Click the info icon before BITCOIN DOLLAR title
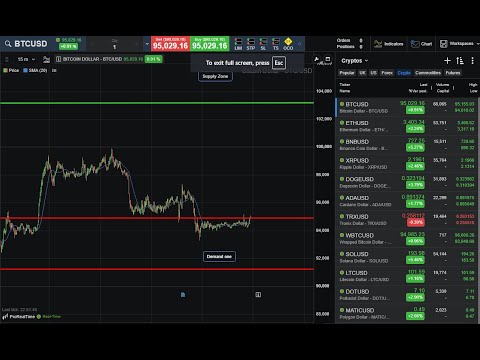This screenshot has height=360, width=480. [59, 59]
